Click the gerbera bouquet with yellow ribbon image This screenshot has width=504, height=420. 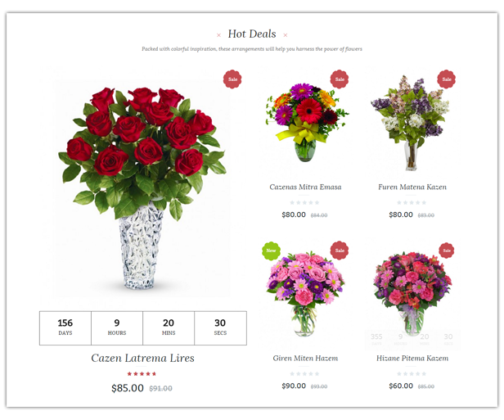(306, 122)
